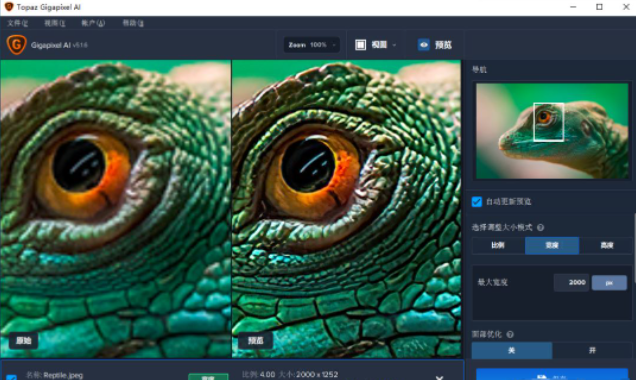Click the green button beside Reptile.jpeg

click(x=208, y=377)
